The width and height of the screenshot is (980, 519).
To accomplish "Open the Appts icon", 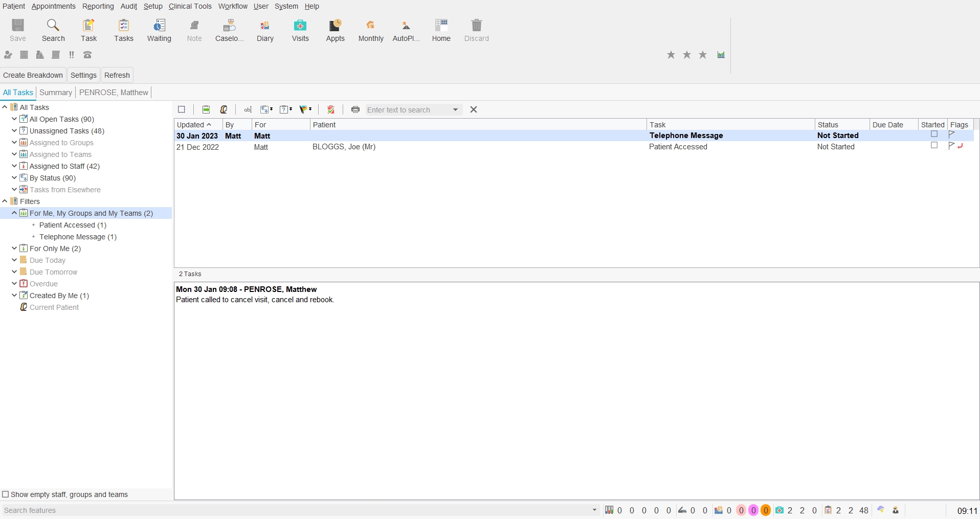I will tap(336, 30).
